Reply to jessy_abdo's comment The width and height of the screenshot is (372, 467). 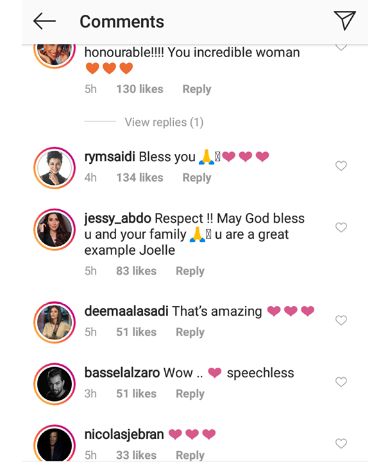(x=190, y=271)
